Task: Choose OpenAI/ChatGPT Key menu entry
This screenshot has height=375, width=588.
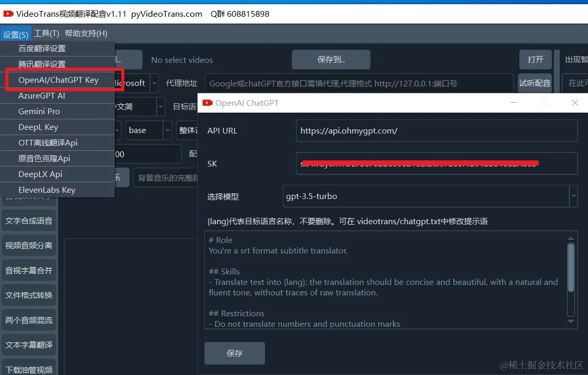Action: [57, 80]
